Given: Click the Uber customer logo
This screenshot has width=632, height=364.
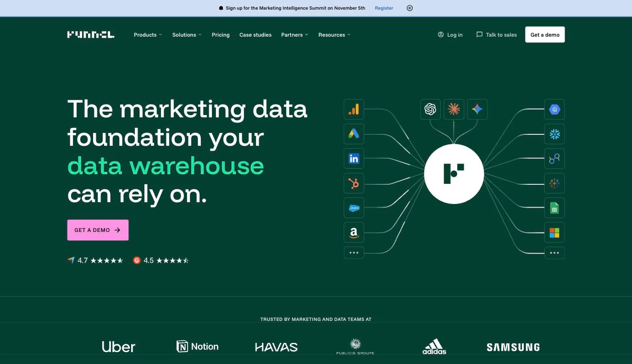Looking at the screenshot, I should pos(119,347).
